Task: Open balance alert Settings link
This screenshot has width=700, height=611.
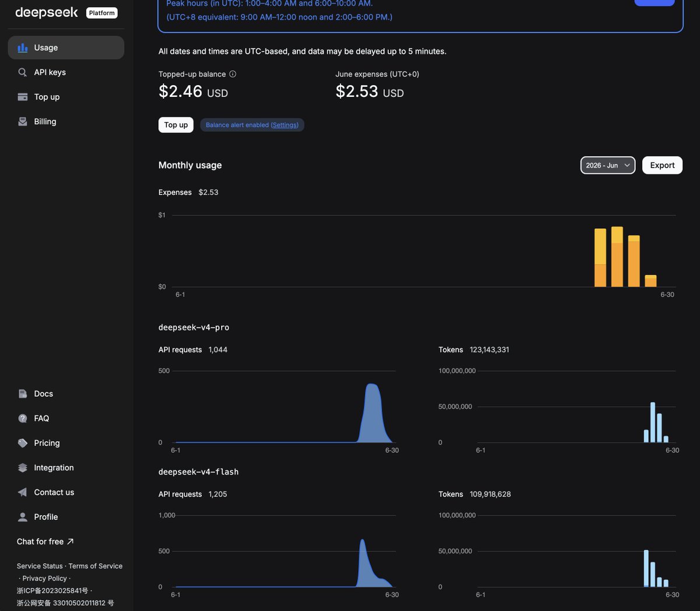Action: coord(285,125)
